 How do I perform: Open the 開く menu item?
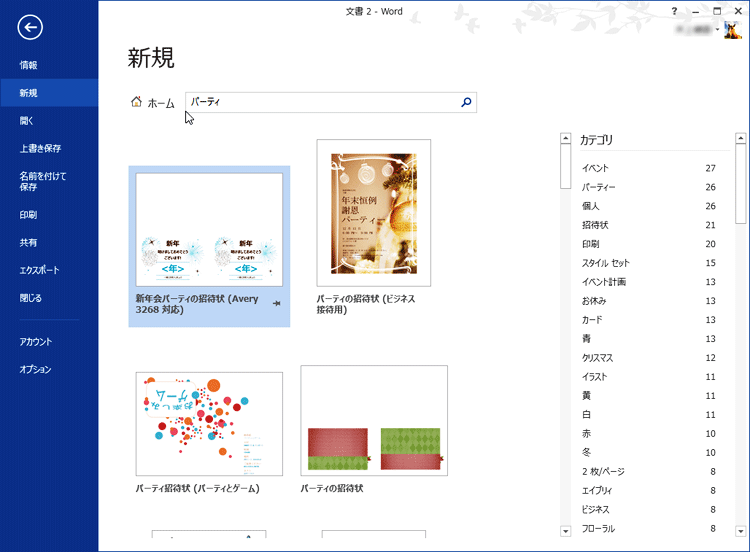(49, 121)
